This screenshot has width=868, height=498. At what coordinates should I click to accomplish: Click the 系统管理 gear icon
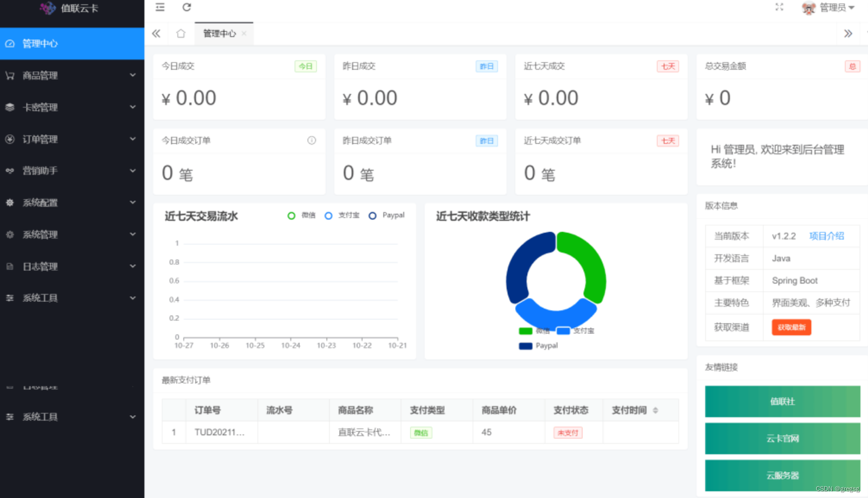pyautogui.click(x=10, y=234)
